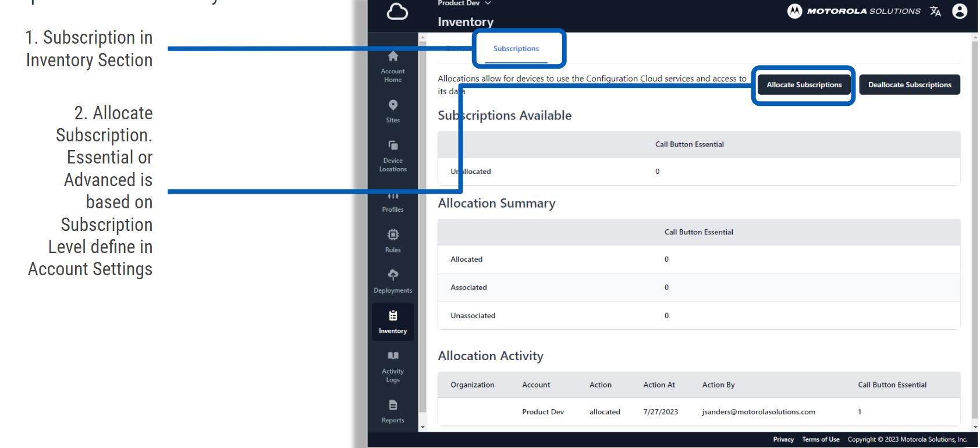Open Activity Logs

tap(393, 367)
